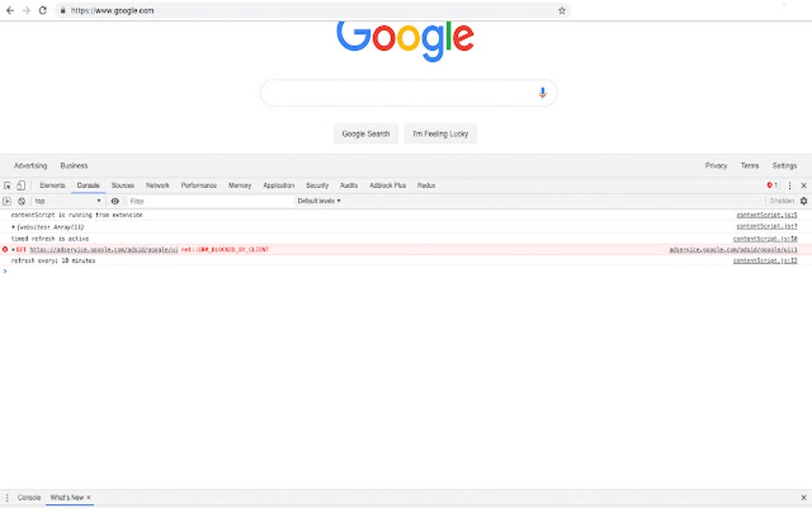Show the console sidebar panel

point(7,201)
